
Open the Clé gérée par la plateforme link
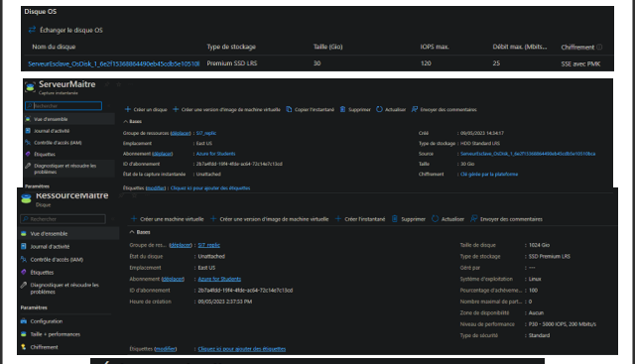[x=489, y=175]
